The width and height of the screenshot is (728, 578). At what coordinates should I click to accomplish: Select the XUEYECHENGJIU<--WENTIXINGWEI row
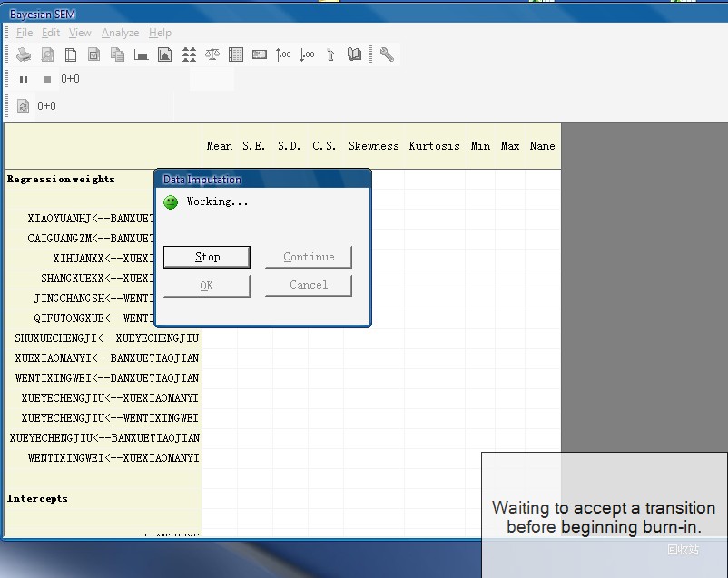[110, 418]
